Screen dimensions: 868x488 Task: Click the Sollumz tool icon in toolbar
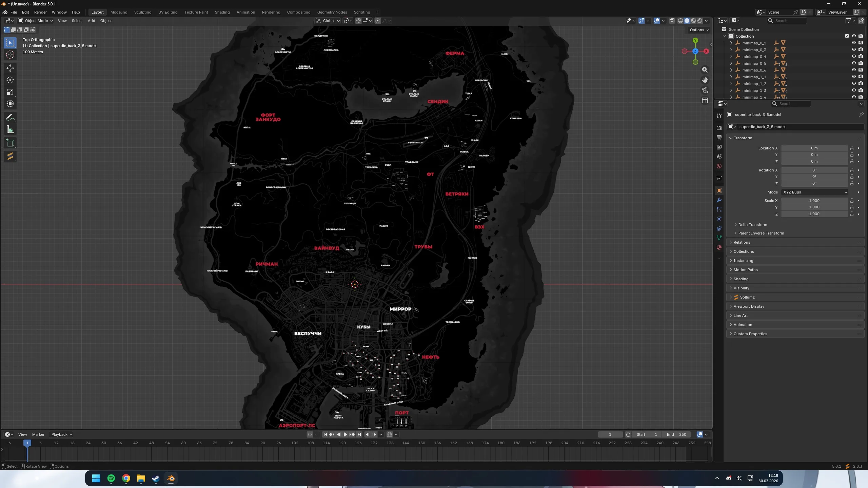coord(10,157)
